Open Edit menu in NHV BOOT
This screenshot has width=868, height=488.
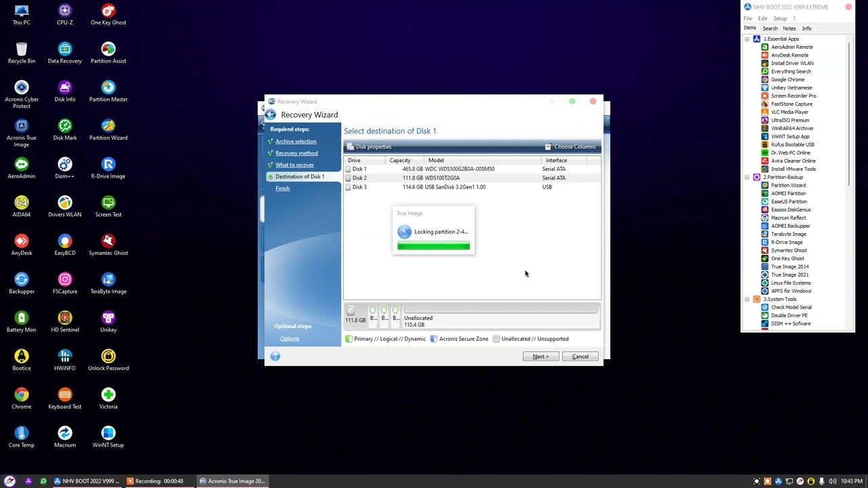(x=763, y=18)
